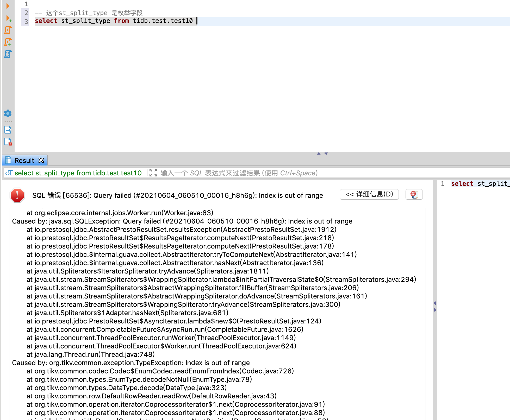This screenshot has width=510, height=420.
Task: Execute SQL statement in new tab icon
Action: click(x=8, y=18)
